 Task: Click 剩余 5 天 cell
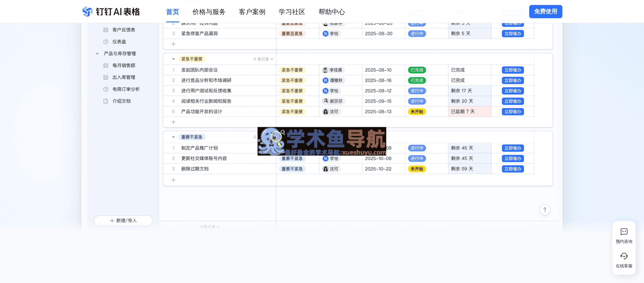pyautogui.click(x=469, y=34)
